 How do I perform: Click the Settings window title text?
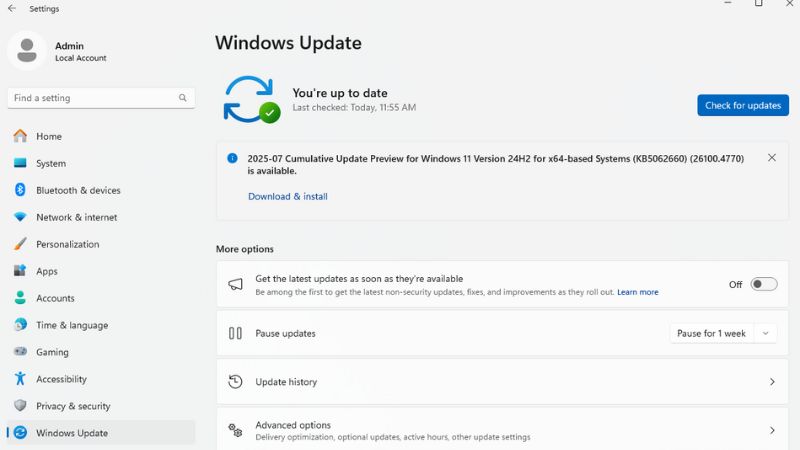click(x=44, y=9)
